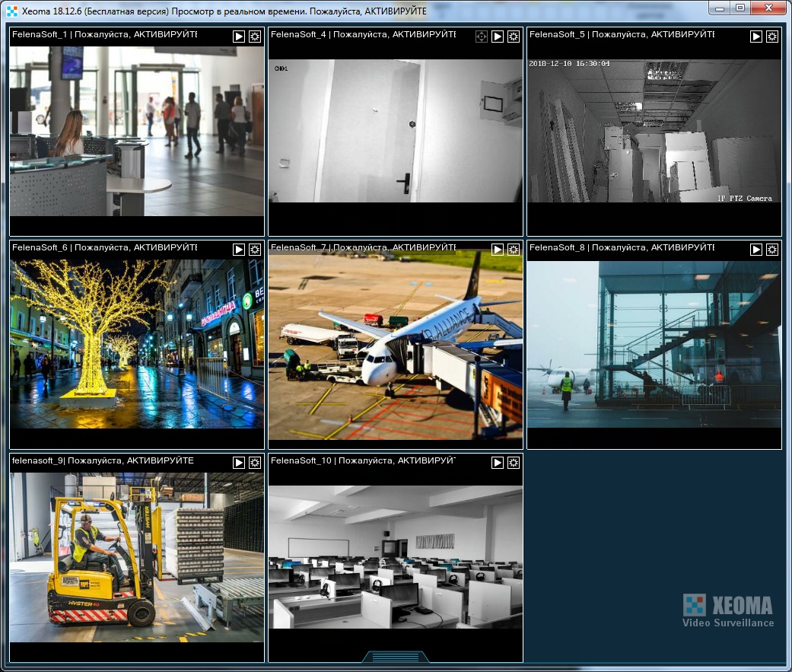Screen dimensions: 792x672
Task: Open settings gear for FelenaSoft_10 camera
Action: pos(514,463)
